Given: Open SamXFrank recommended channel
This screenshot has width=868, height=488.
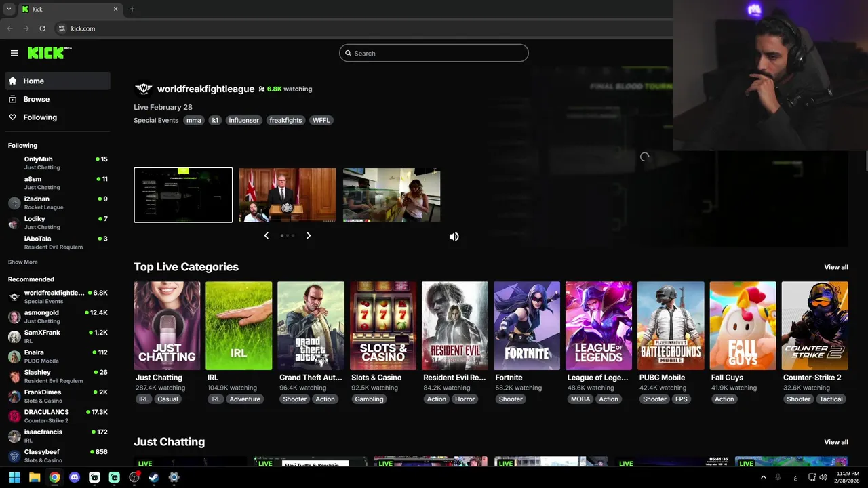Looking at the screenshot, I should (58, 336).
